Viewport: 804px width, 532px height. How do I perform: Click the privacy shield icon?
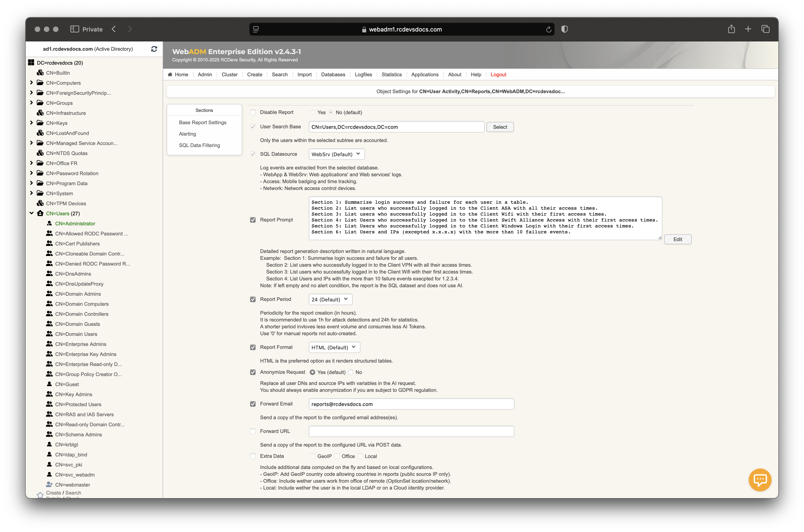click(x=564, y=29)
